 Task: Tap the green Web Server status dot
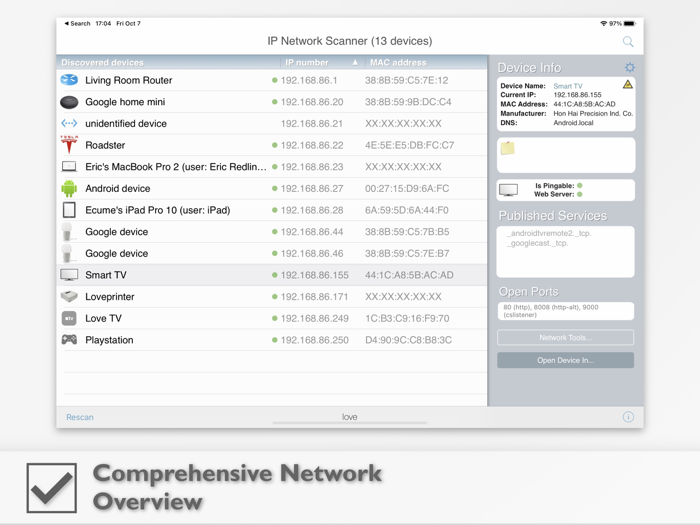click(x=579, y=194)
